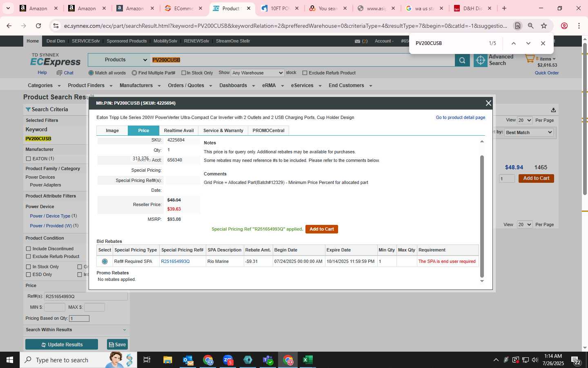Check ESD Only filter
Image resolution: width=588 pixels, height=368 pixels.
pos(28,274)
